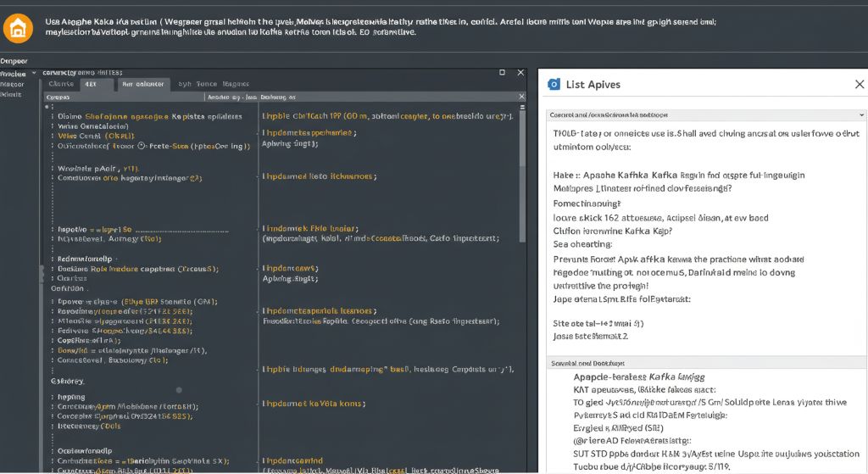Open the Rur onlanter tab
Screen dimensions: 868x474
[x=142, y=85]
